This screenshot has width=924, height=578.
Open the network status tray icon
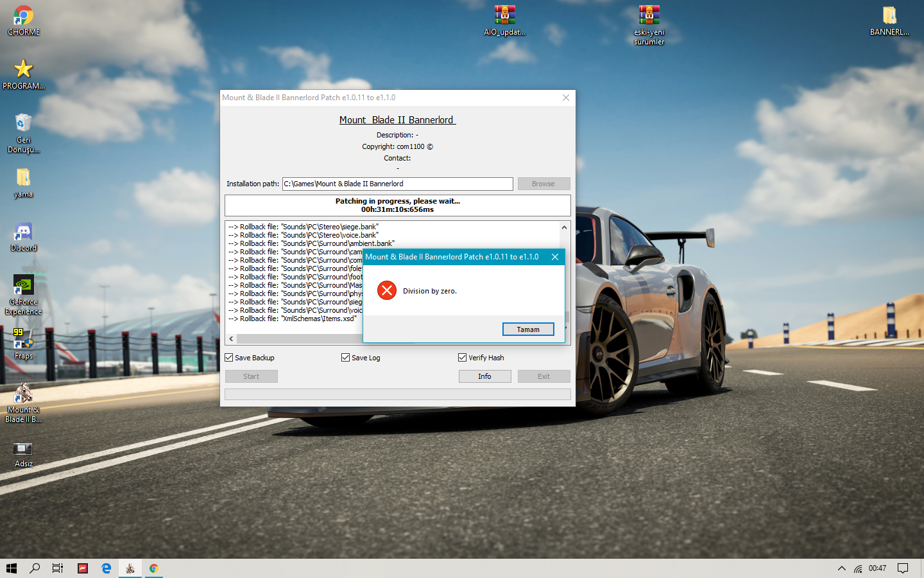point(858,568)
